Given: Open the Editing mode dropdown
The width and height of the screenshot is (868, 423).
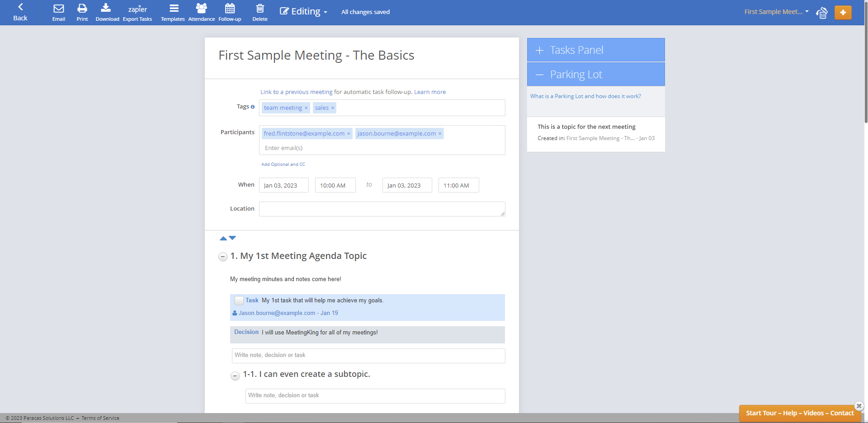Looking at the screenshot, I should 303,11.
